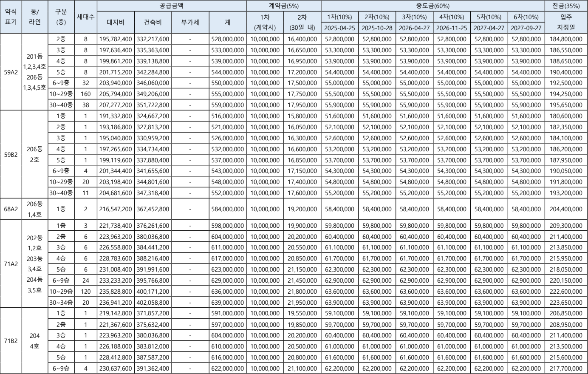Click the 21,100,000 second deposit cell
The height and width of the screenshot is (374, 588).
[302, 368]
